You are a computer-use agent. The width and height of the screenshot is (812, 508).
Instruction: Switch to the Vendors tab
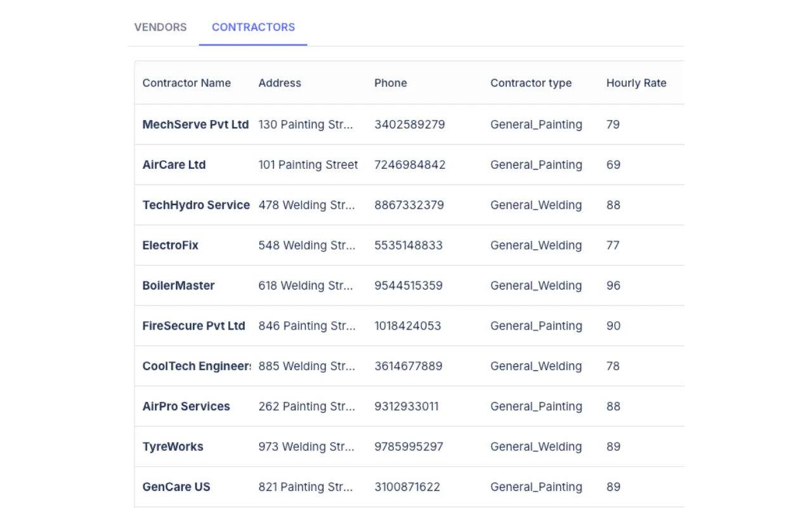click(x=160, y=27)
